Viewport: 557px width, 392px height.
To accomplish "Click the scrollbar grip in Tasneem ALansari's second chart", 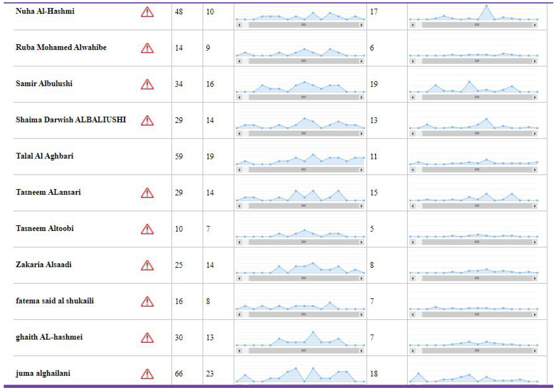I will pos(477,206).
